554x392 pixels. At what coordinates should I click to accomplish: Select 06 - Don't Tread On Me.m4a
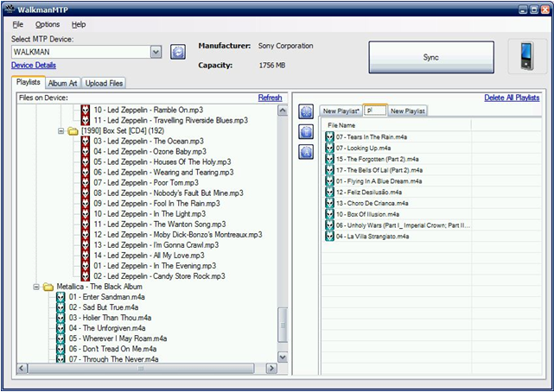point(112,349)
